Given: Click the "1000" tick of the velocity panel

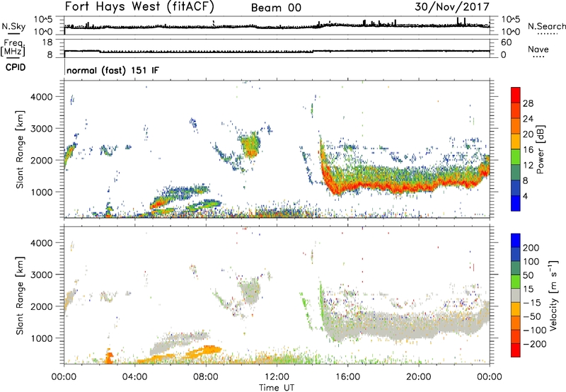Looking at the screenshot, I should (41, 338).
